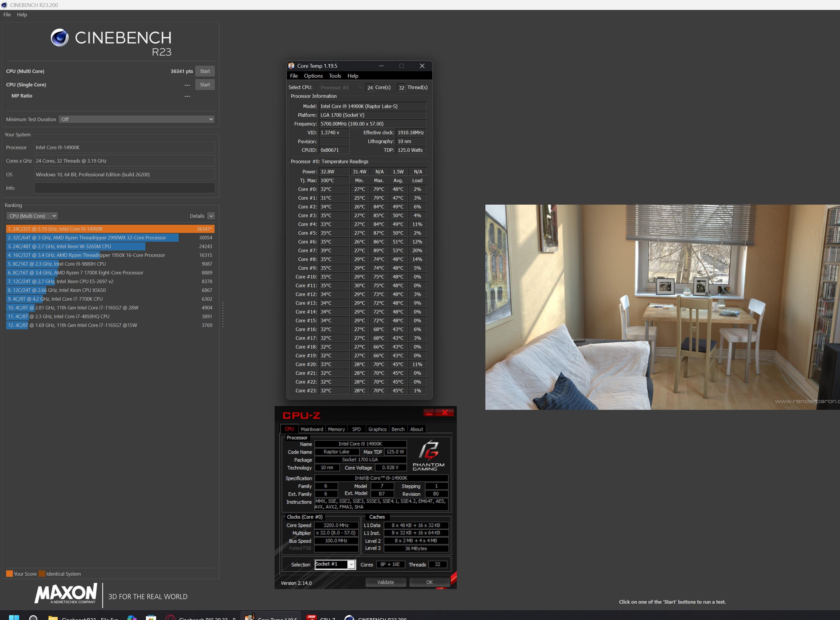Open CPU (Multi Core) ranking dropdown
This screenshot has height=620, width=840.
pyautogui.click(x=32, y=216)
